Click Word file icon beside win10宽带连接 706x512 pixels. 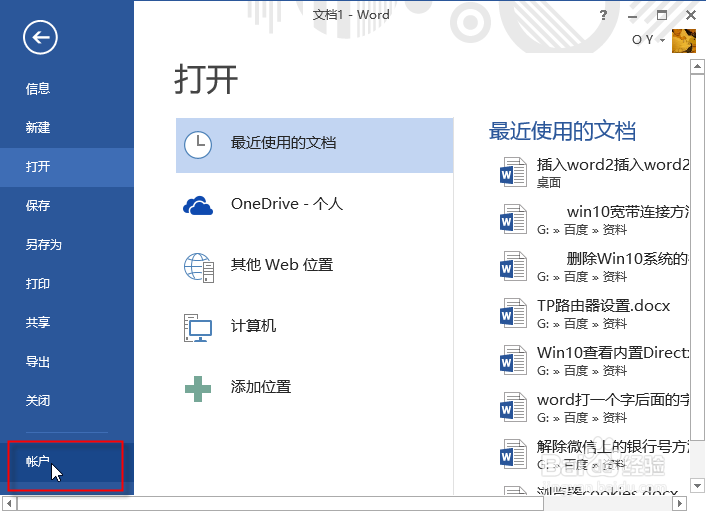513,219
